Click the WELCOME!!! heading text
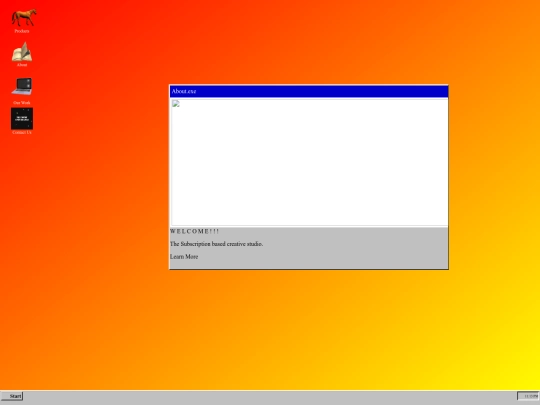This screenshot has width=540, height=405. [194, 231]
